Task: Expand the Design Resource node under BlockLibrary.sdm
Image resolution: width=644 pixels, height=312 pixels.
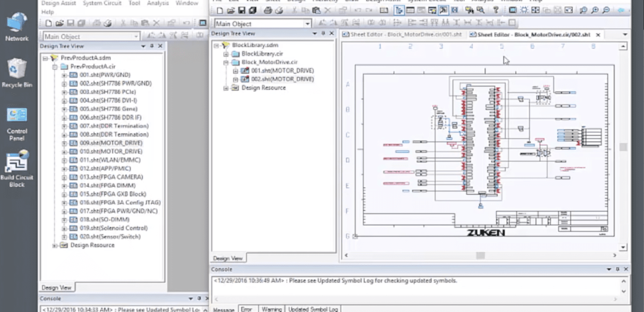Action: (x=226, y=88)
